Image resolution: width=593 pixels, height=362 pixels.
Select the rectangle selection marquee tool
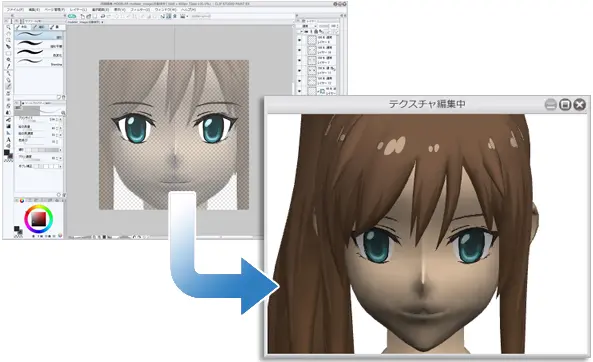(8, 53)
